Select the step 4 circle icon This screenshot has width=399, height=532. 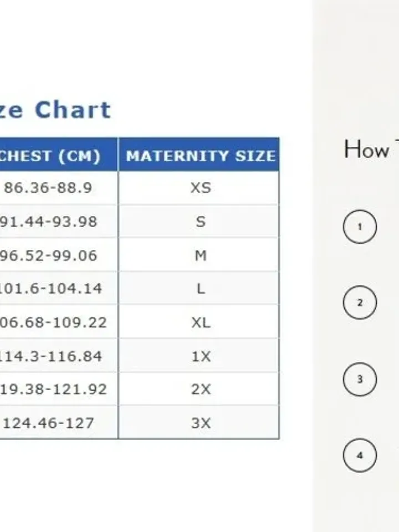click(x=360, y=456)
